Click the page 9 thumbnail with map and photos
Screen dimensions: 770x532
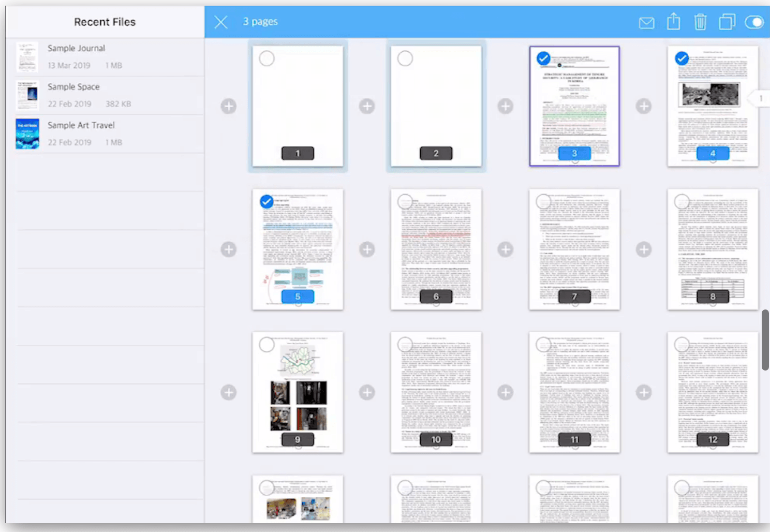tap(298, 392)
